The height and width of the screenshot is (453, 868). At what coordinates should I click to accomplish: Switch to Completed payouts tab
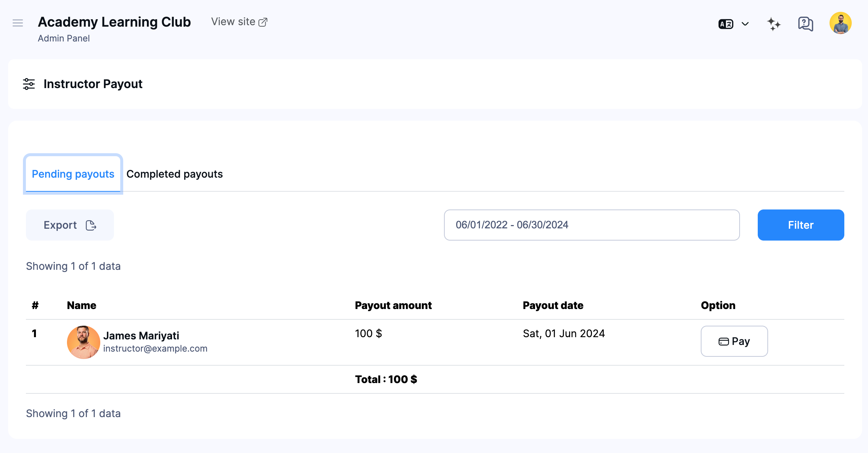coord(174,174)
